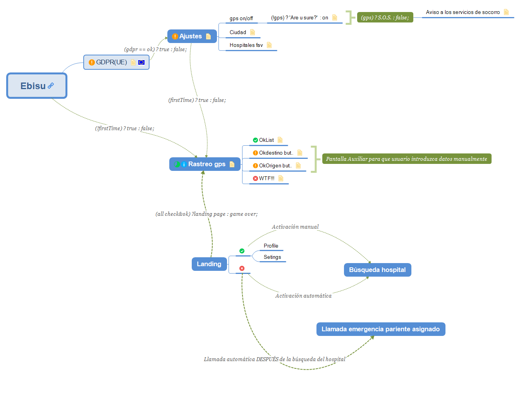Click the orange warning marker on GDPR(UE)
Viewport: 521px width, 420px height.
[92, 62]
